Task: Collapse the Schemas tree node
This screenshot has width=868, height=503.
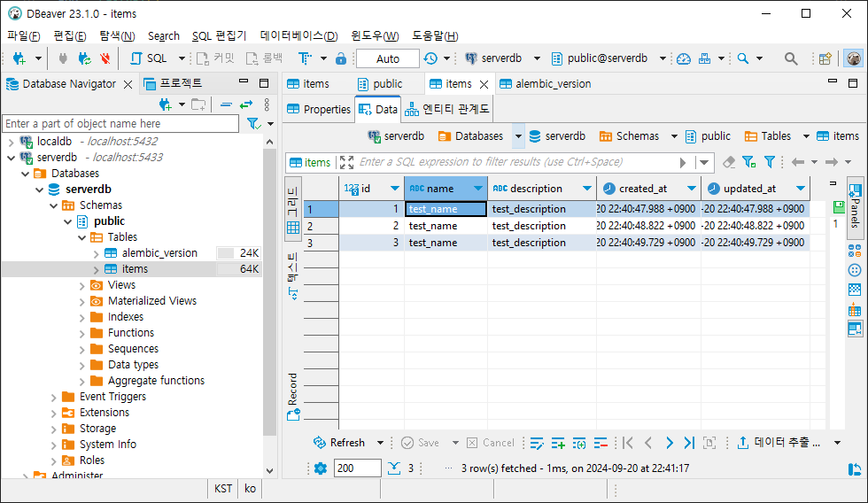Action: coord(54,205)
